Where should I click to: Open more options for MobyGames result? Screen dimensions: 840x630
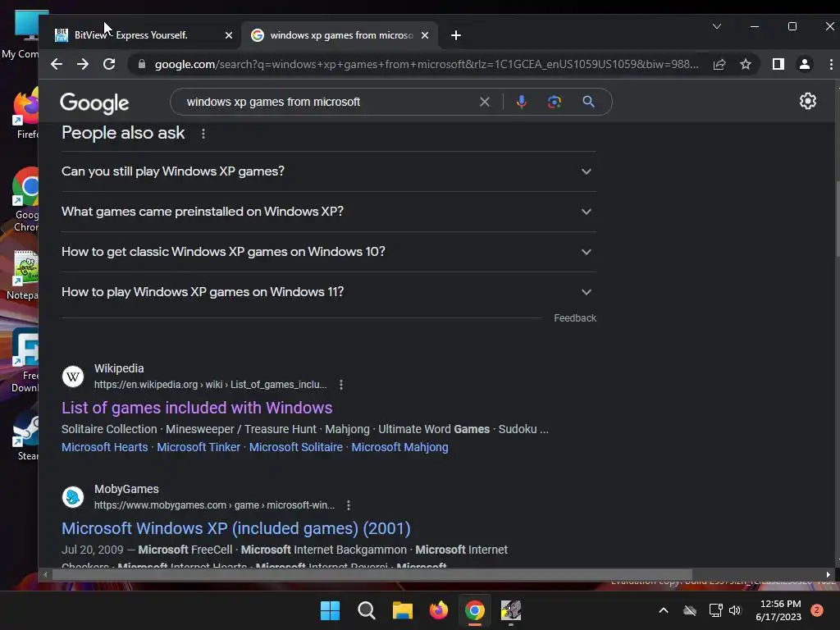349,505
